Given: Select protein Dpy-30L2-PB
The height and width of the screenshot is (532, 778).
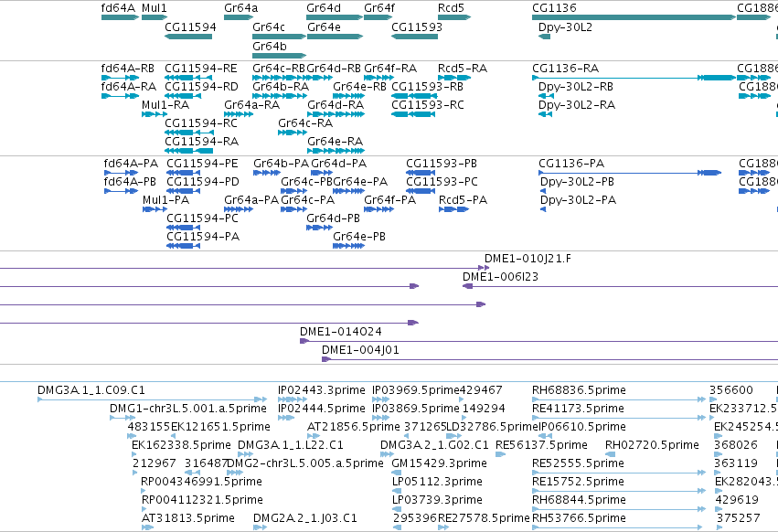Looking at the screenshot, I should [x=577, y=182].
